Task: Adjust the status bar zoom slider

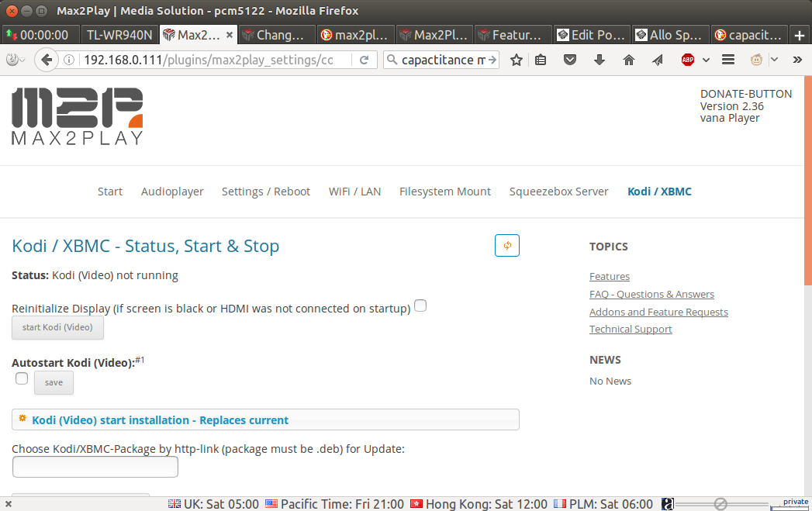Action: (x=721, y=504)
